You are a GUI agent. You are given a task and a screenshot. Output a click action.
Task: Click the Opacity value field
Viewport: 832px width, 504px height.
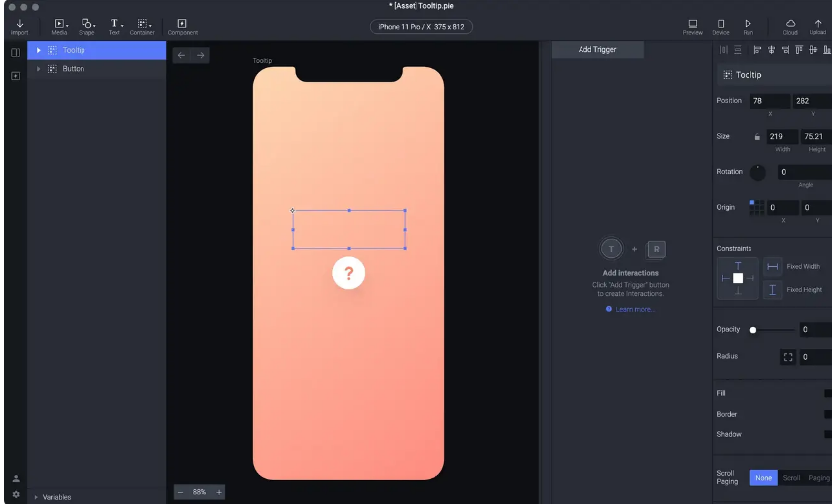point(815,330)
